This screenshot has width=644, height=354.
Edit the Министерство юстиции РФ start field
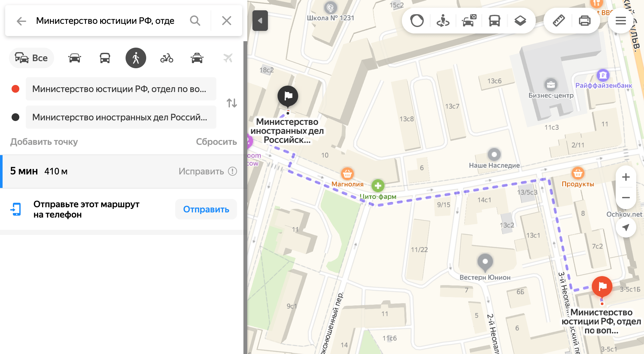click(121, 89)
